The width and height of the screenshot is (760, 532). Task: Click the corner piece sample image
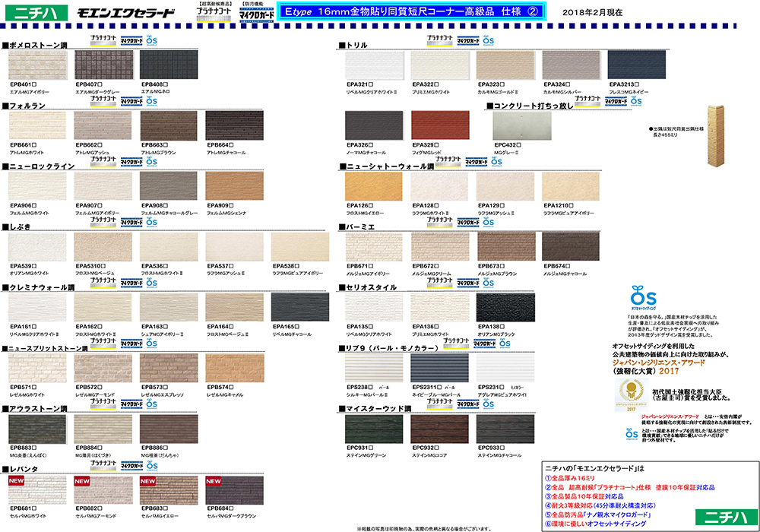(715, 136)
